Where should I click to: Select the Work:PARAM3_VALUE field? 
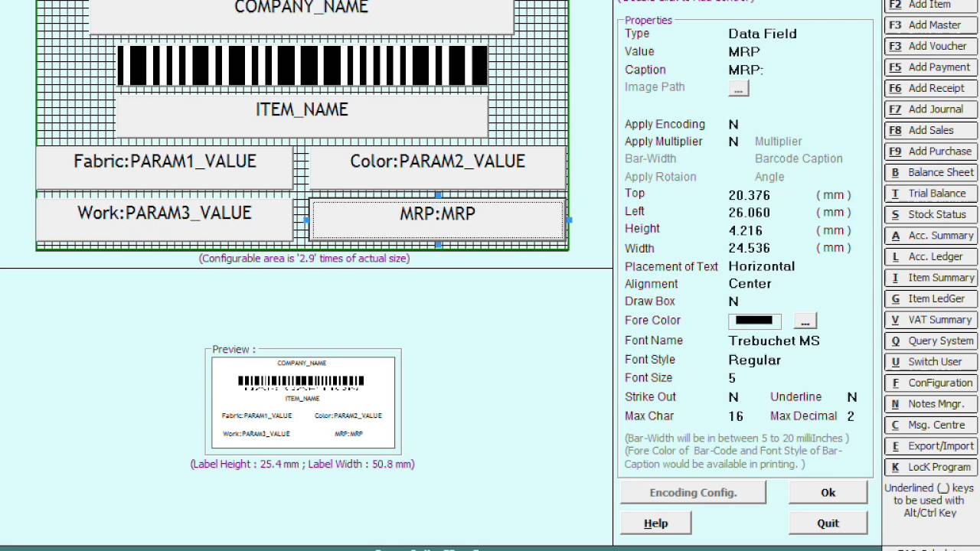pos(165,219)
